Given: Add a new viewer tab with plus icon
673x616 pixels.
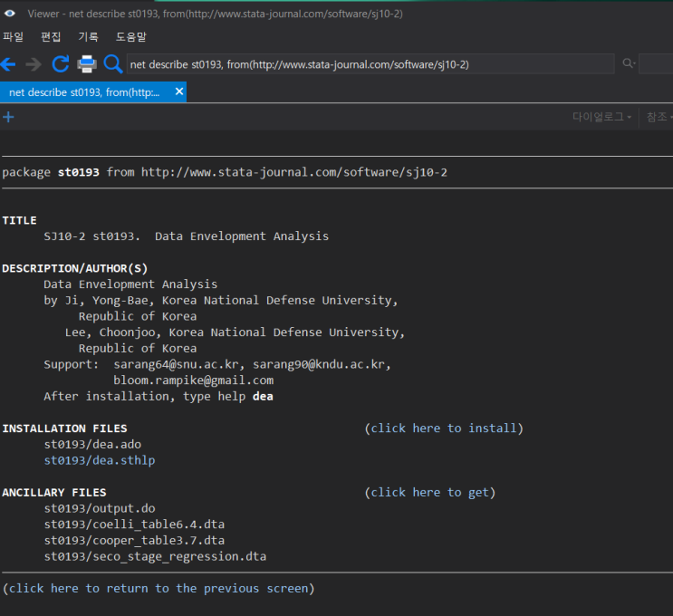Looking at the screenshot, I should tap(9, 117).
